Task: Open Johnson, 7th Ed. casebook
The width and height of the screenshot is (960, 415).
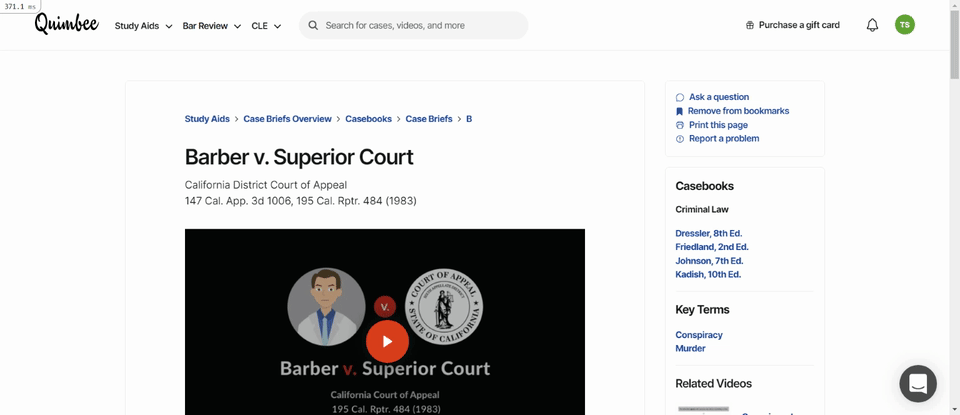Action: click(709, 261)
